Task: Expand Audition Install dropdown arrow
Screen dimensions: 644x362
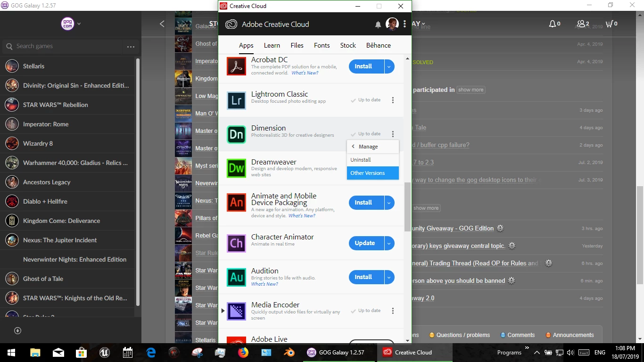Action: [389, 277]
